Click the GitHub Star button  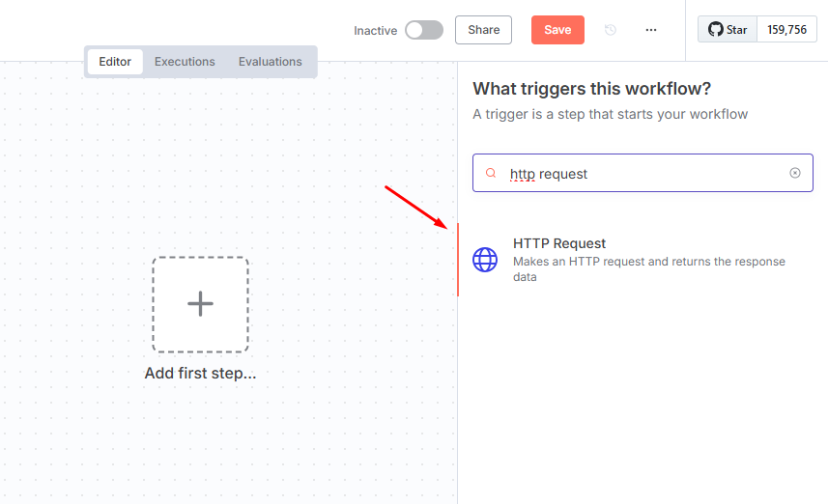[728, 30]
